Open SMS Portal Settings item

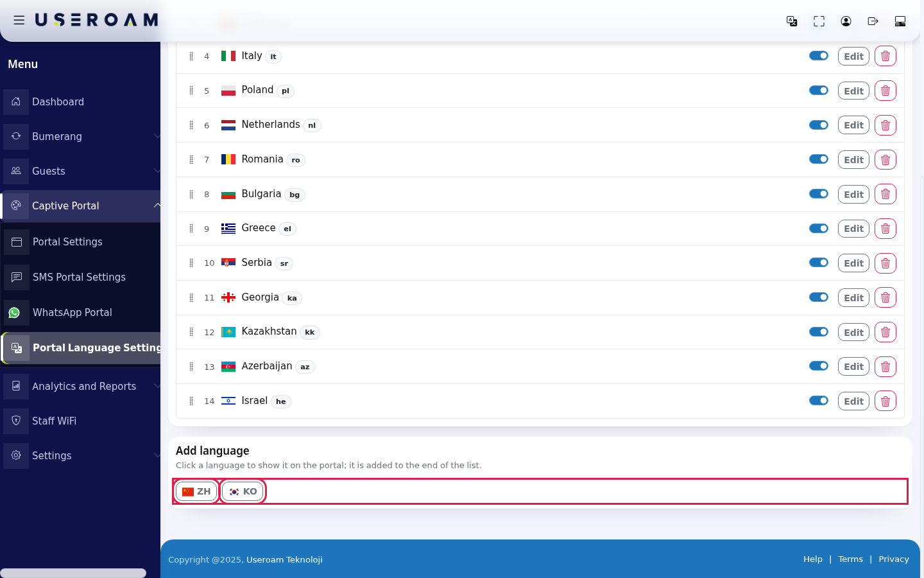click(x=80, y=277)
